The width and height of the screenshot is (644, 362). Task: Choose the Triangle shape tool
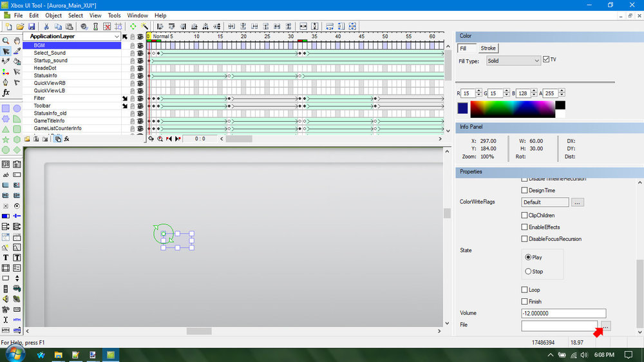pyautogui.click(x=6, y=129)
